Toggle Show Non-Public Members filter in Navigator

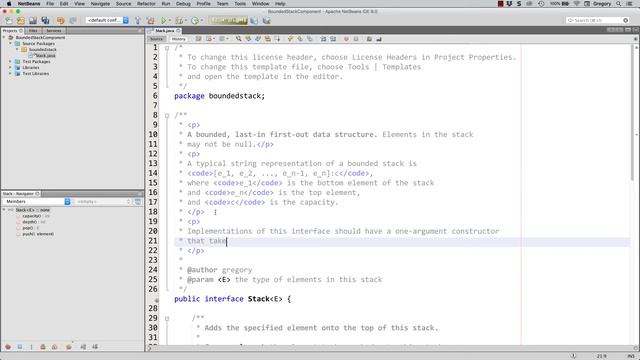coord(42,347)
